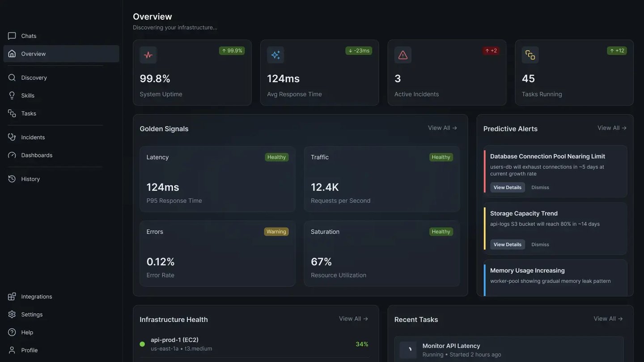Open the Errors signal card
Screen dimensions: 644x362
pos(217,253)
